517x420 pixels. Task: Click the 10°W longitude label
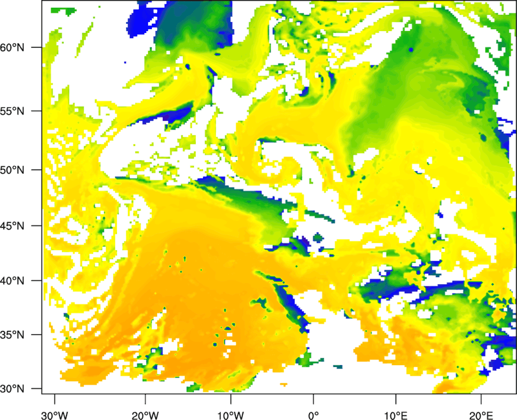pos(231,415)
